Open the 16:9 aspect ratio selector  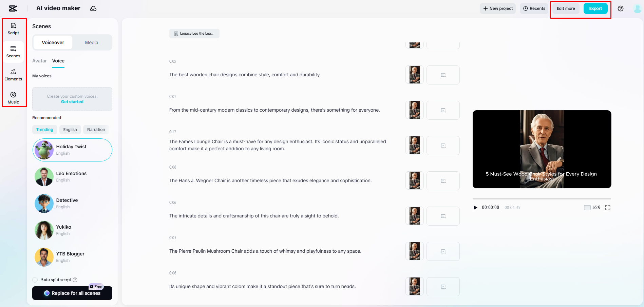tap(592, 208)
